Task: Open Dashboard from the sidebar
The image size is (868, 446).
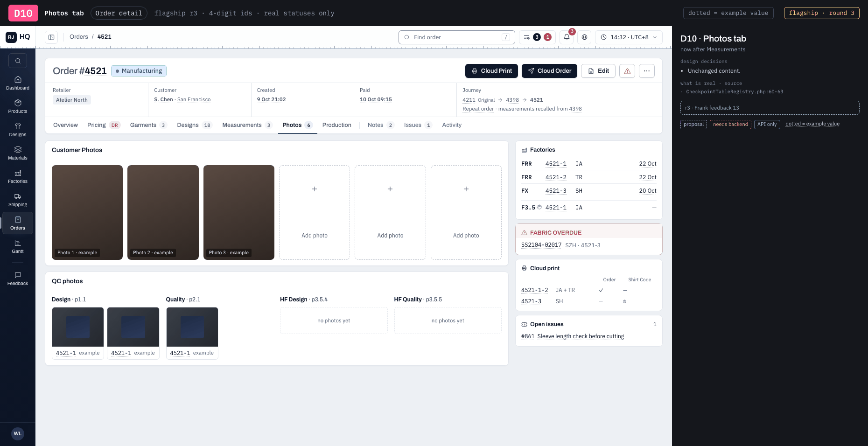Action: click(18, 83)
